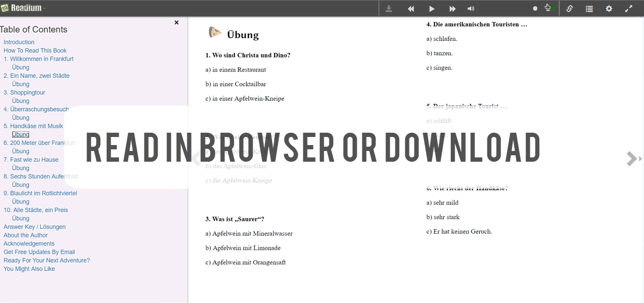Open chapter 3 Shoppingtour

click(24, 92)
